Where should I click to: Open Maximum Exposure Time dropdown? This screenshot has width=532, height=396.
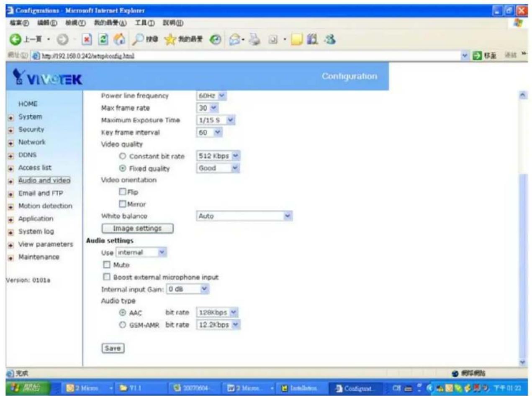point(216,120)
